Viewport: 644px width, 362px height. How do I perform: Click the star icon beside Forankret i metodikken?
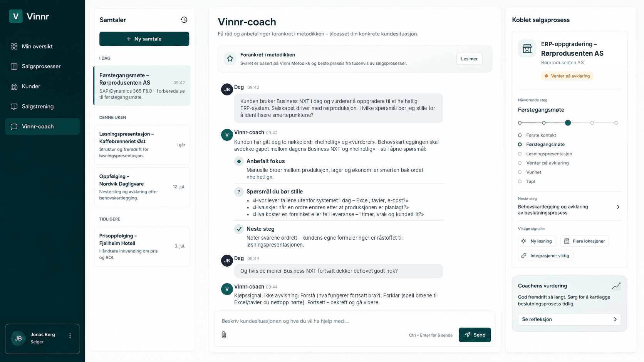(230, 58)
